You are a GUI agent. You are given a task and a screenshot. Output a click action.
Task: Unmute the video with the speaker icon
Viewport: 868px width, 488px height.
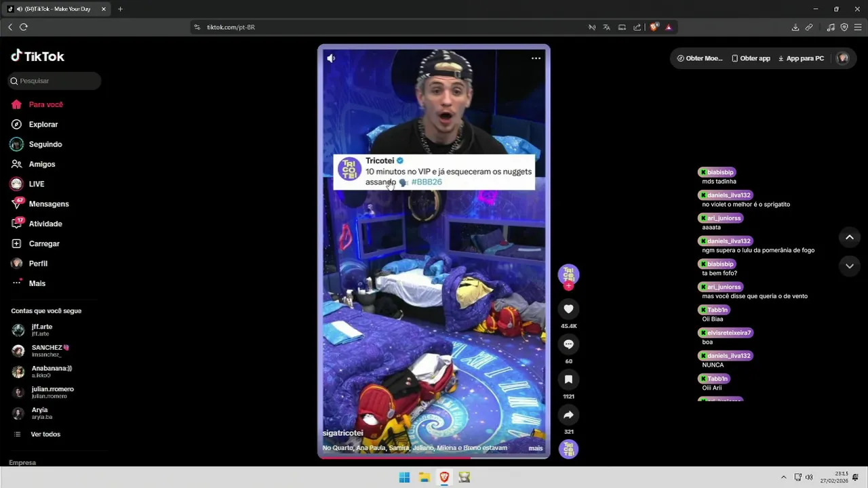[331, 58]
